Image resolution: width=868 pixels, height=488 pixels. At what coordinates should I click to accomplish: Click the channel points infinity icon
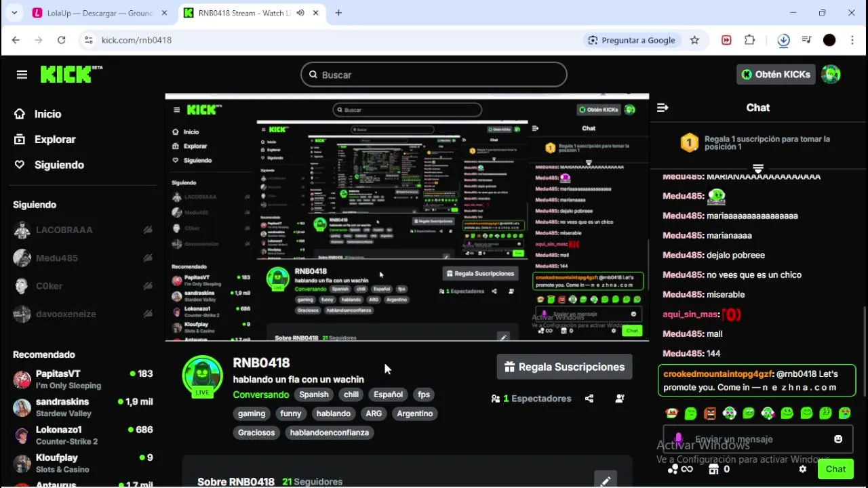680,469
